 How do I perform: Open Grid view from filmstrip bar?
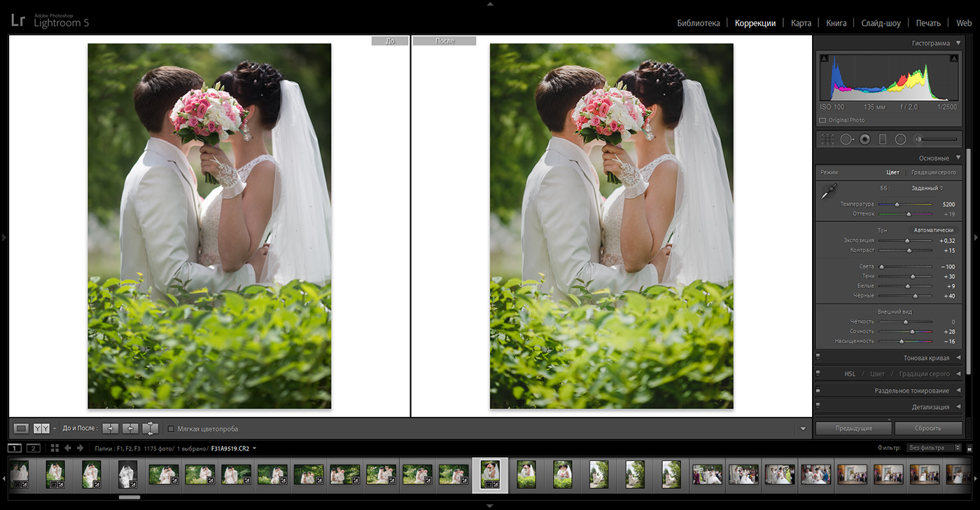click(x=55, y=448)
